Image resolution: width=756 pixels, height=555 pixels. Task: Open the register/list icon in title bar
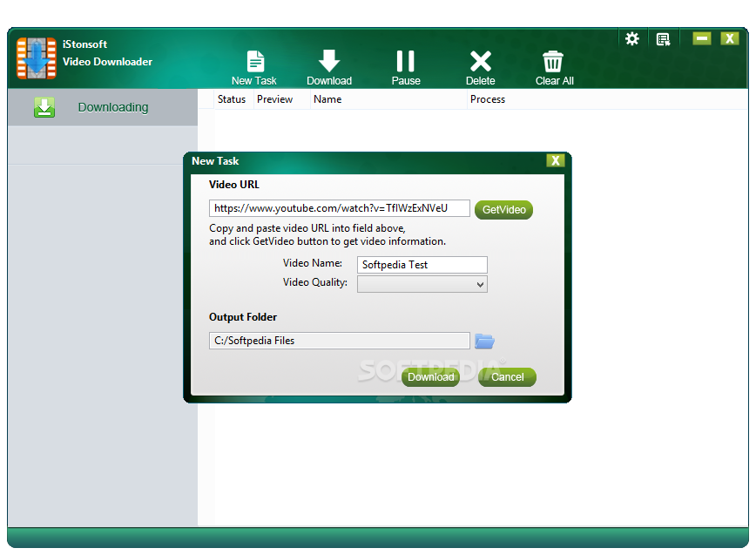tap(664, 39)
